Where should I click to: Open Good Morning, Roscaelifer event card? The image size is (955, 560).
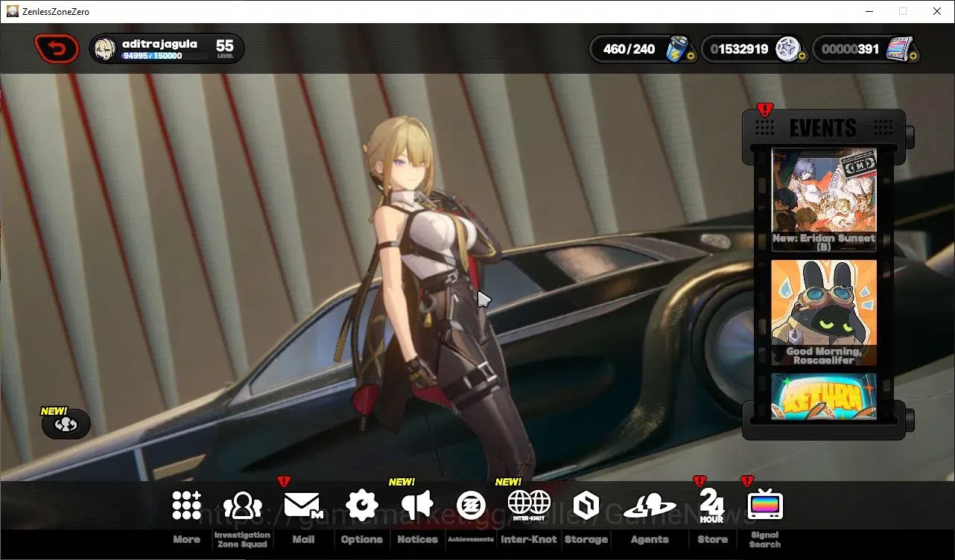[x=824, y=312]
